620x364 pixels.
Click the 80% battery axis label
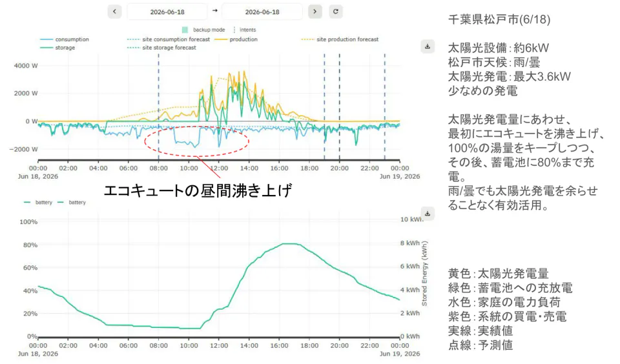[30, 245]
